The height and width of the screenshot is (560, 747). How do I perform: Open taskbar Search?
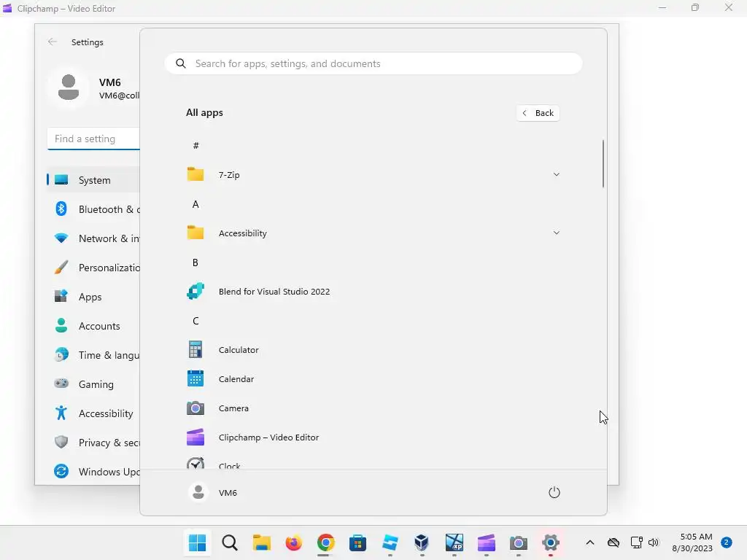230,542
